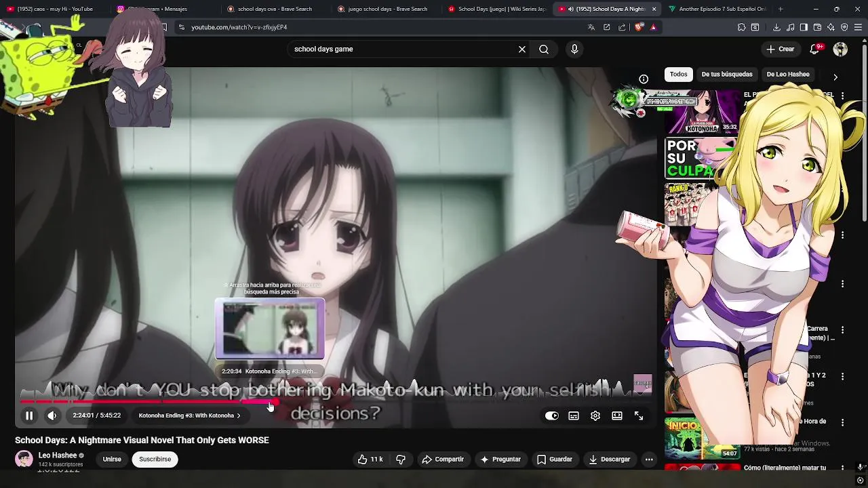Switch to 'School Days (juego) | Wiki' tab
Viewport: 868px width, 488px height.
pos(497,9)
